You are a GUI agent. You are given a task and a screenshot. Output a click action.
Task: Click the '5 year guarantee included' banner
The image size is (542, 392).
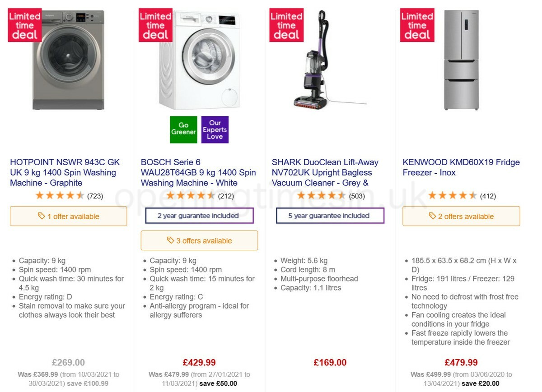[330, 216]
